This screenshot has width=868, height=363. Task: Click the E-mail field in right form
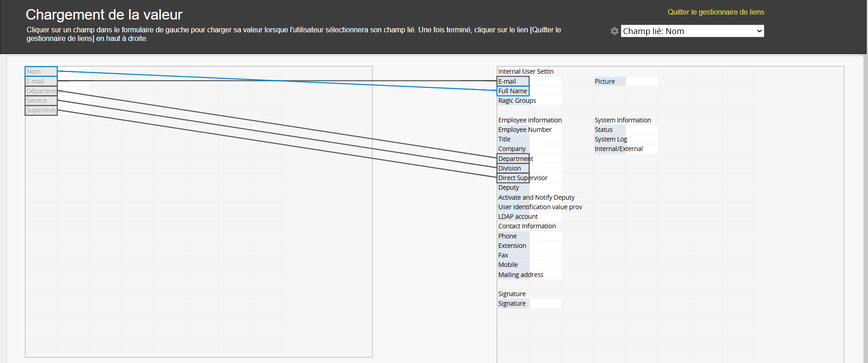coord(513,81)
